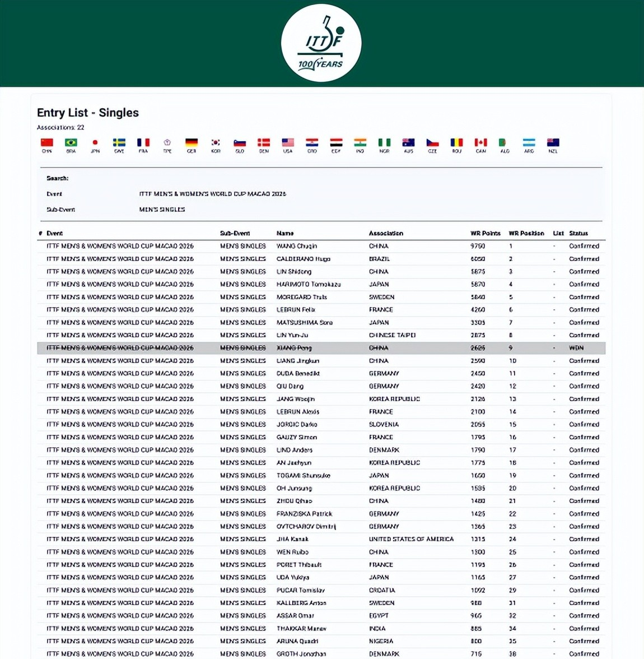This screenshot has width=644, height=659.
Task: Click the 'Associations: 22' text
Action: coord(60,127)
